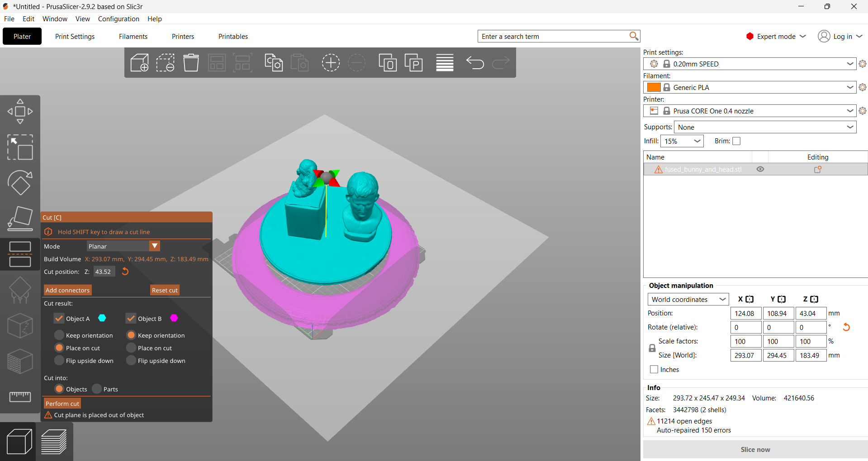This screenshot has height=461, width=868.
Task: Select the Scale tool in left sidebar
Action: click(x=20, y=147)
